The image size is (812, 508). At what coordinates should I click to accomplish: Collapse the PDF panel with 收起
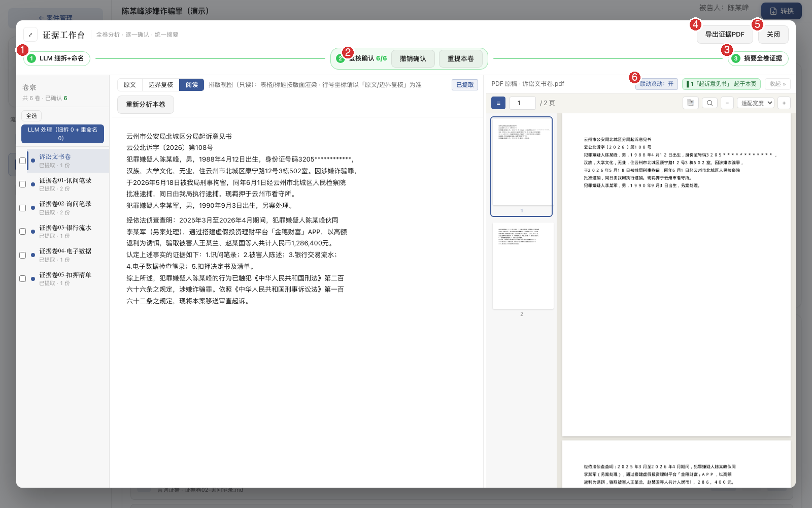pyautogui.click(x=777, y=84)
